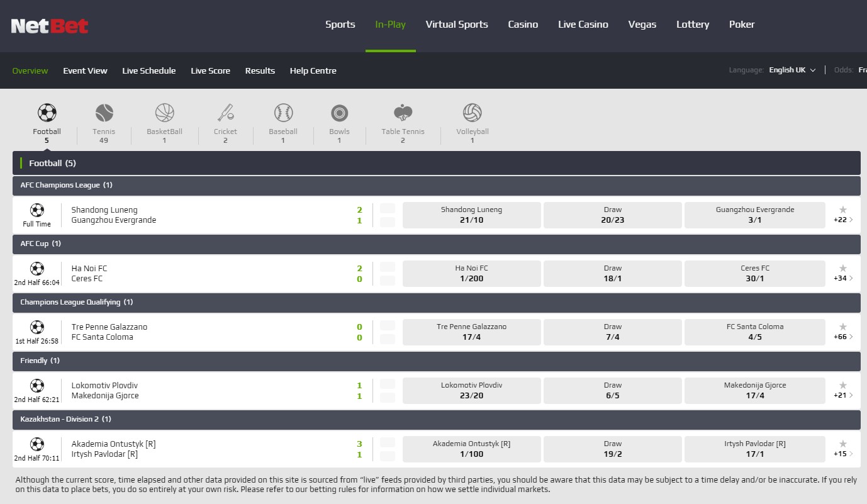Open the Casino section
Image resolution: width=867 pixels, height=504 pixels.
[523, 25]
